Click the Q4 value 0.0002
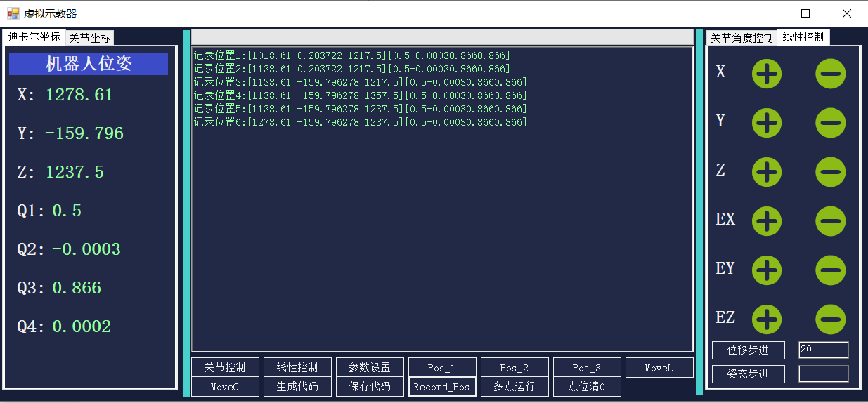Viewport: 868px width, 403px height. [x=82, y=326]
